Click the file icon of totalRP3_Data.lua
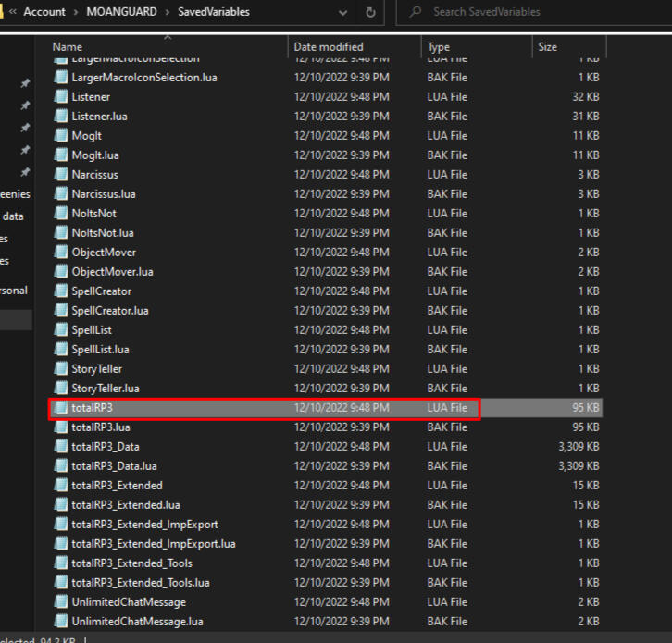Viewport: 672px width, 643px height. click(61, 466)
